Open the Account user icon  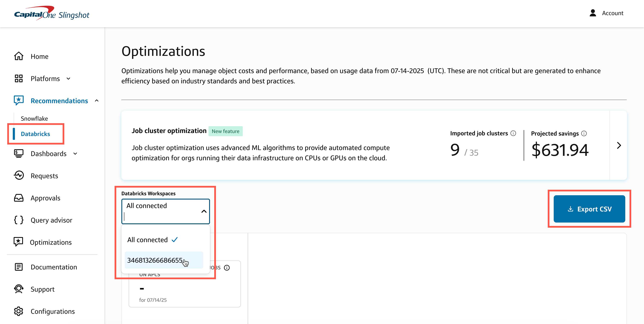click(x=593, y=13)
